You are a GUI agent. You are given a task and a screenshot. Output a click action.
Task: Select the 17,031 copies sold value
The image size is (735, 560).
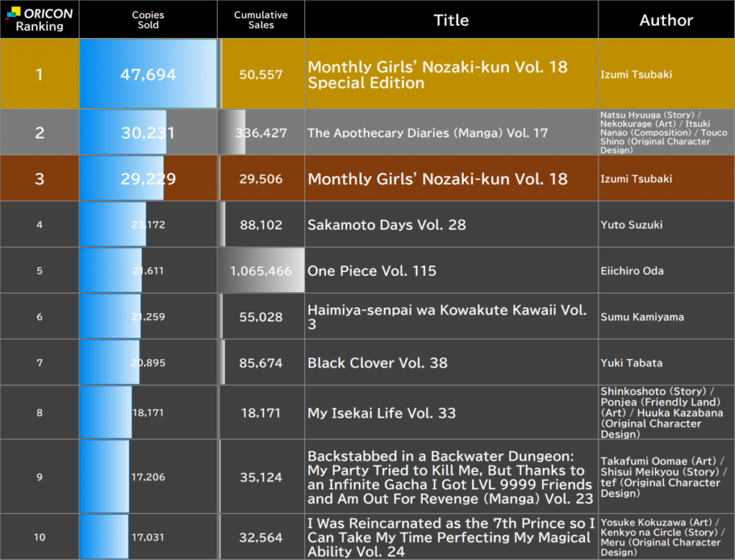point(148,537)
